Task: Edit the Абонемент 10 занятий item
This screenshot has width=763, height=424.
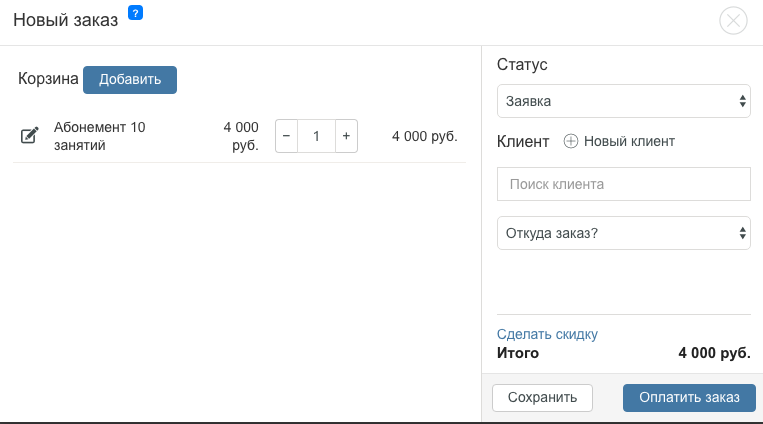Action: [x=29, y=135]
